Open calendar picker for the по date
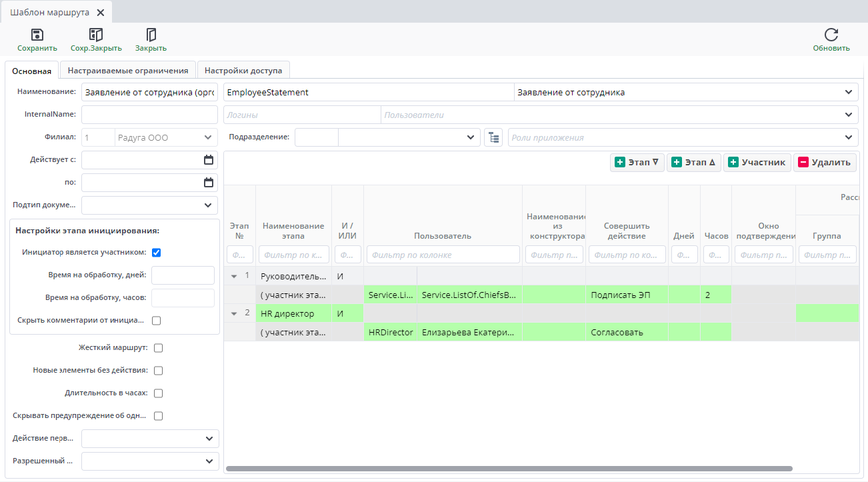868x482 pixels. (x=209, y=183)
